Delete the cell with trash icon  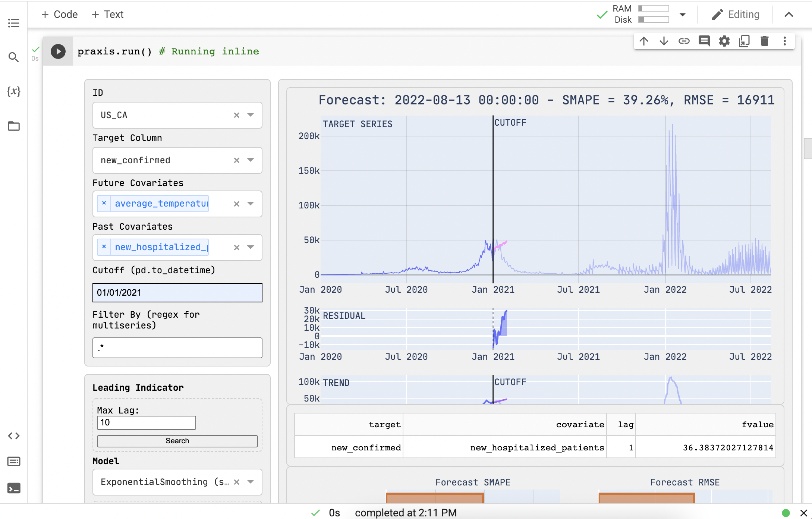pyautogui.click(x=765, y=41)
